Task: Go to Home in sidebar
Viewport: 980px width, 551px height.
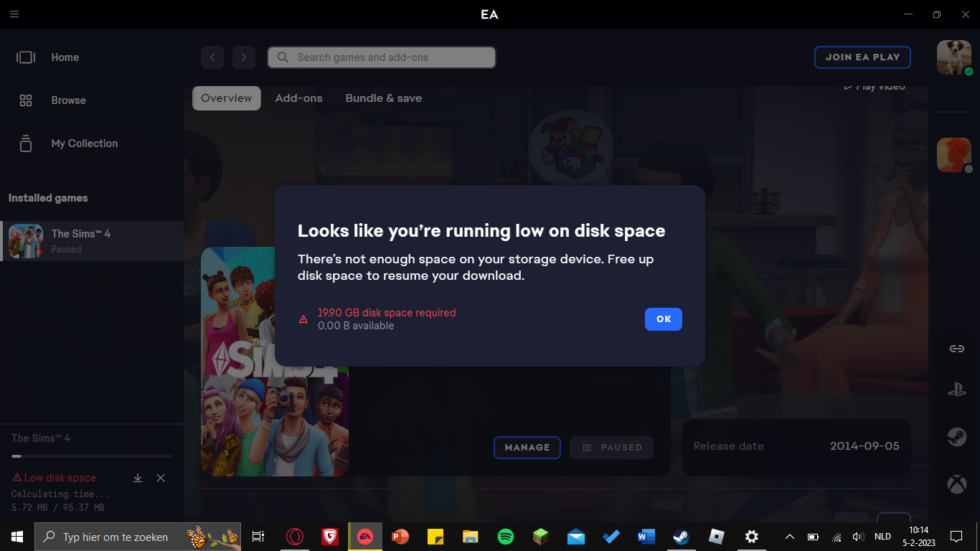Action: (x=65, y=57)
